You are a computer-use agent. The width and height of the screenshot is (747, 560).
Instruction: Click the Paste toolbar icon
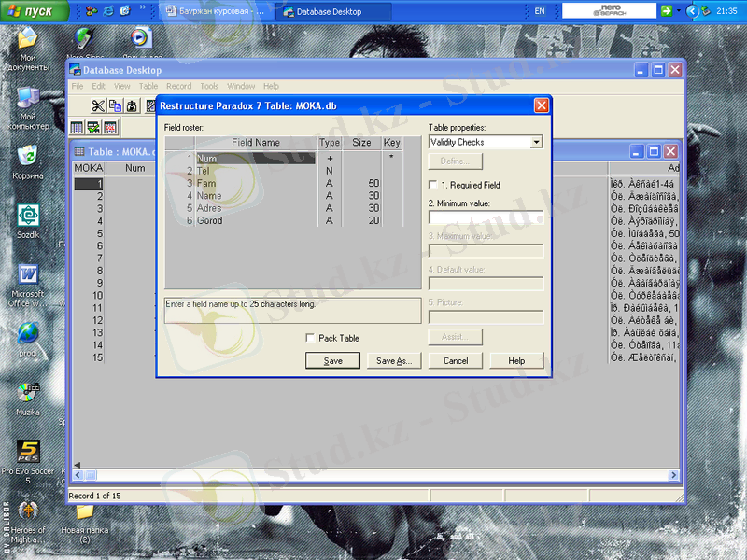[x=132, y=106]
